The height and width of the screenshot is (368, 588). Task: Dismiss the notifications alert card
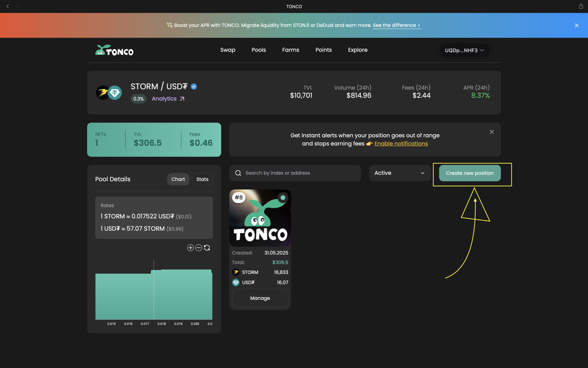pyautogui.click(x=491, y=132)
